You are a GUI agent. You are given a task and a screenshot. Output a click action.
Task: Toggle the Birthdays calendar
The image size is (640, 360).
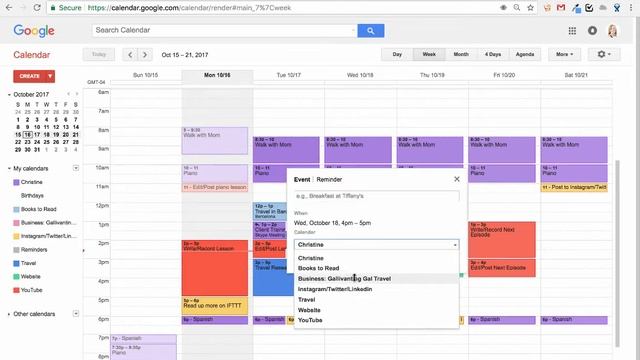pos(32,196)
